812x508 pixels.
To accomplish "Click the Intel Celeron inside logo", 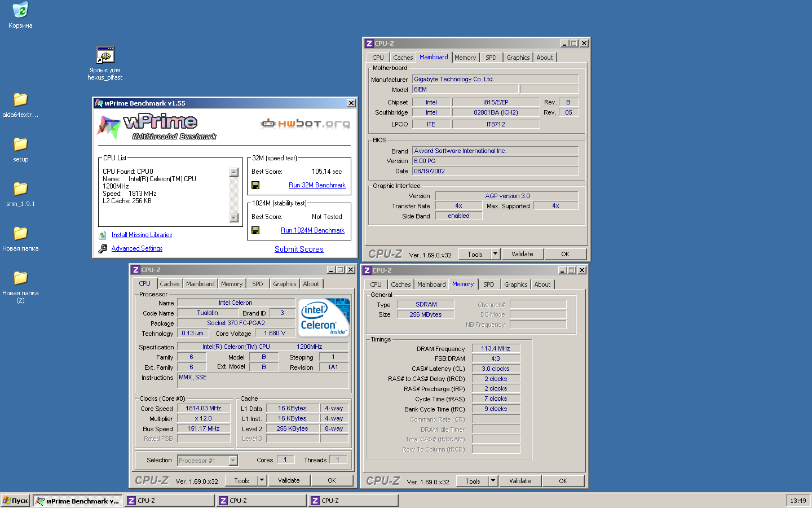I will (324, 317).
